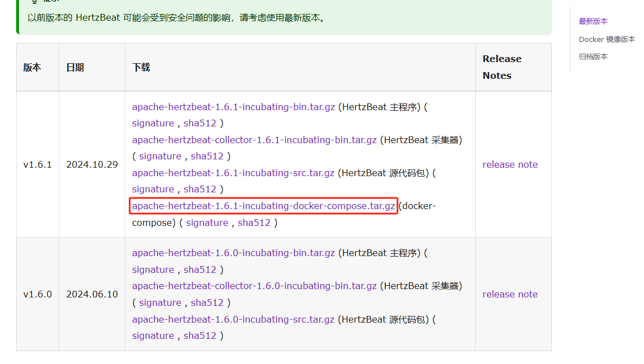Open sha512 link for 1.6.0 src package
This screenshot has height=364, width=644.
pyautogui.click(x=200, y=335)
